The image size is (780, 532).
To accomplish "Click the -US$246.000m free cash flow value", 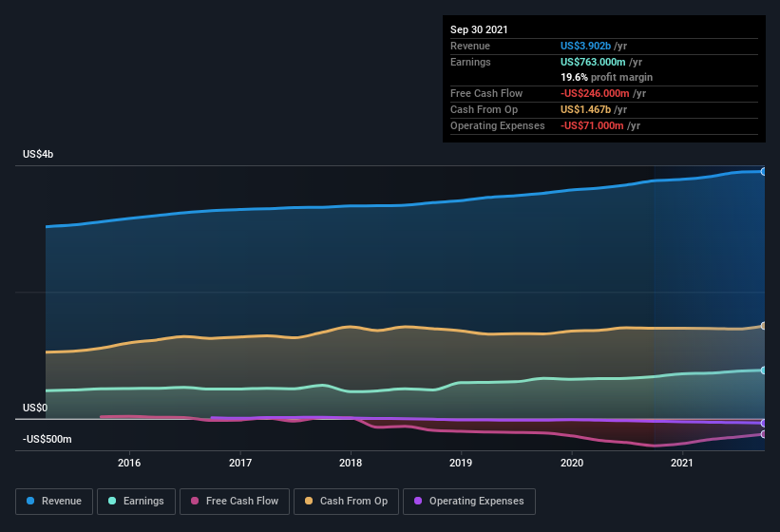I will pyautogui.click(x=595, y=93).
